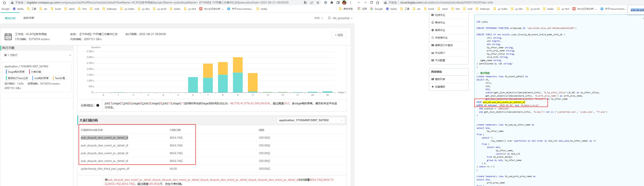Image resolution: width=644 pixels, height=186 pixels.
Task: Open Yarn之日志分析 bookmark in left browser
Action: 211,9
